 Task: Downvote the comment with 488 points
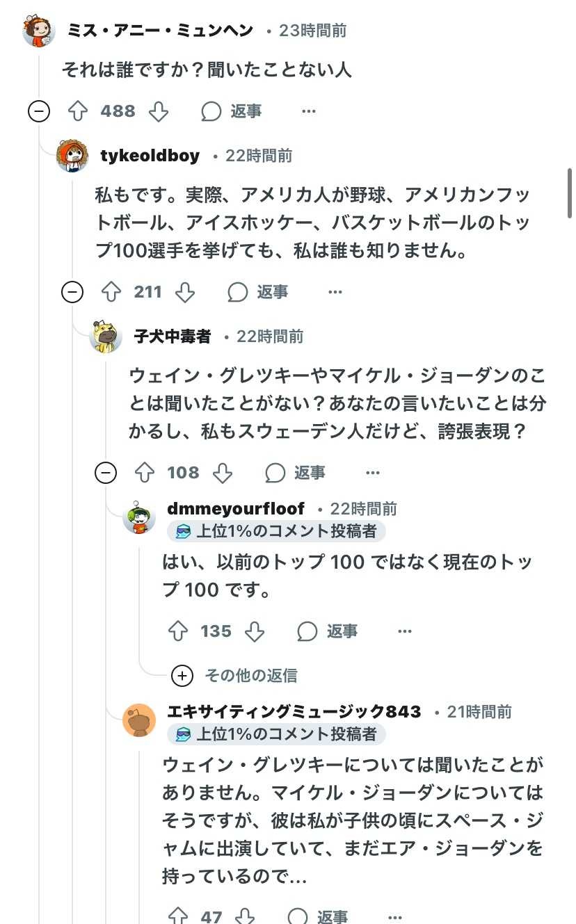(159, 111)
